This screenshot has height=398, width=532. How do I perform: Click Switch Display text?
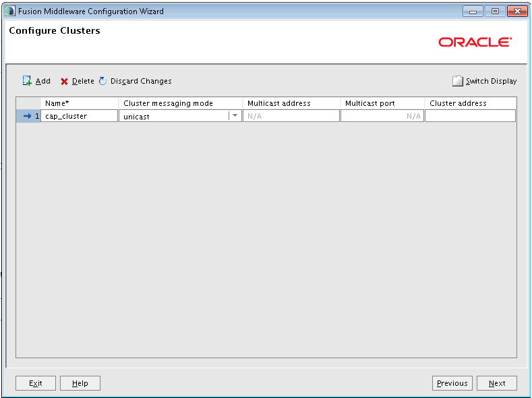(491, 81)
